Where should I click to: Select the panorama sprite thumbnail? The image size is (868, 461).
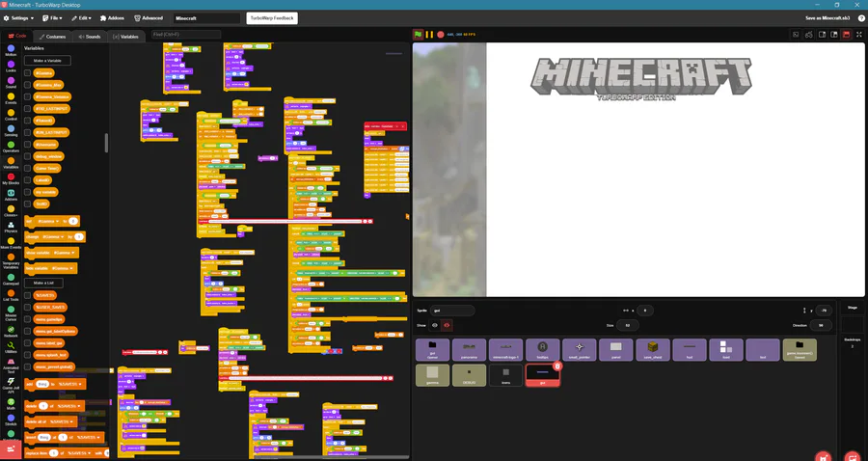(469, 350)
